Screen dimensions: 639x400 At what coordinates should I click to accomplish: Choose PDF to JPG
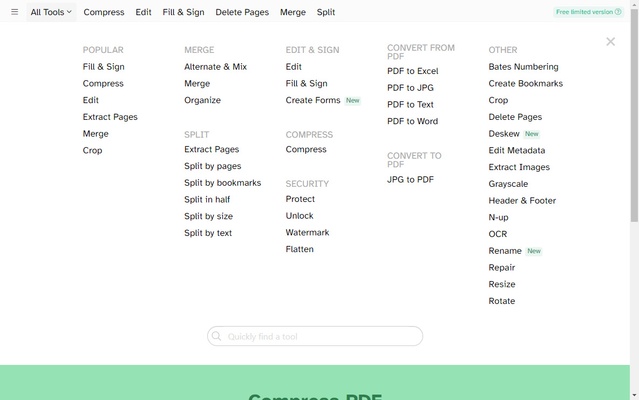pyautogui.click(x=410, y=88)
